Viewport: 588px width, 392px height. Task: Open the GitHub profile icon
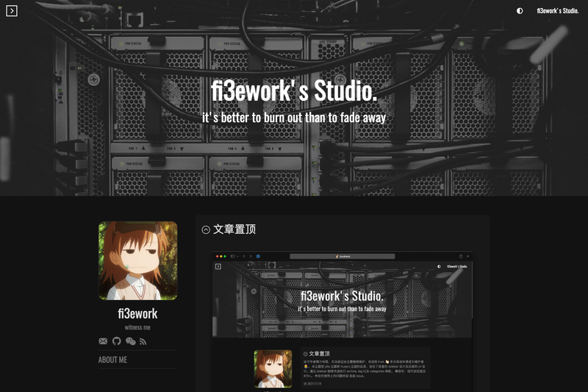click(117, 341)
